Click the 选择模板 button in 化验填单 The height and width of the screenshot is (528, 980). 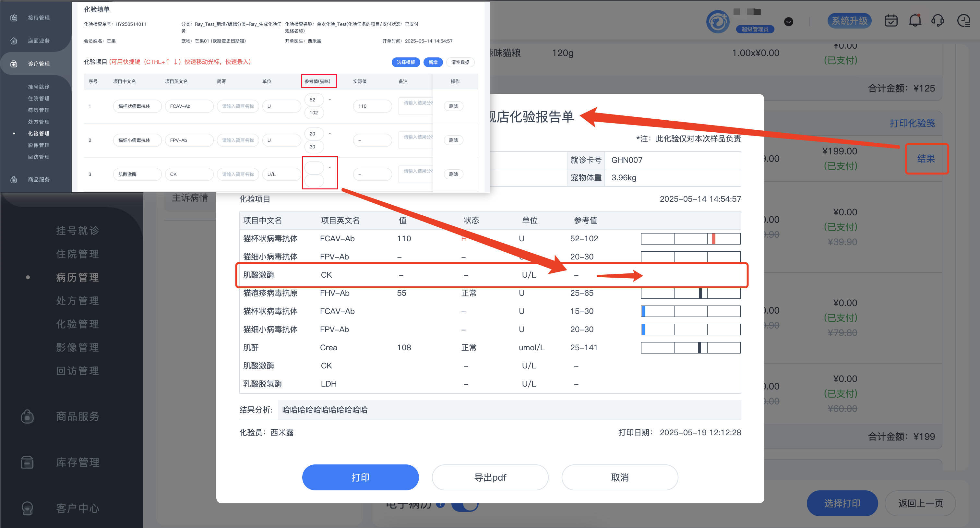coord(406,62)
